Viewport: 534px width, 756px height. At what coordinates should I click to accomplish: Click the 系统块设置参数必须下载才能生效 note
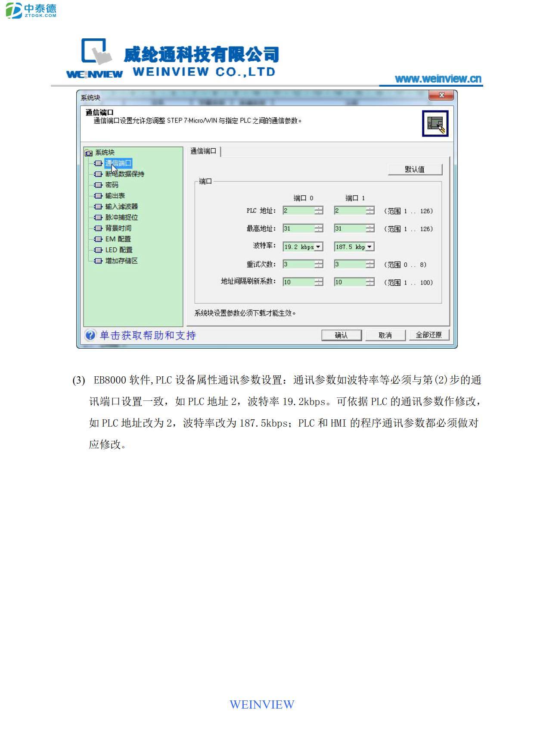click(x=245, y=313)
